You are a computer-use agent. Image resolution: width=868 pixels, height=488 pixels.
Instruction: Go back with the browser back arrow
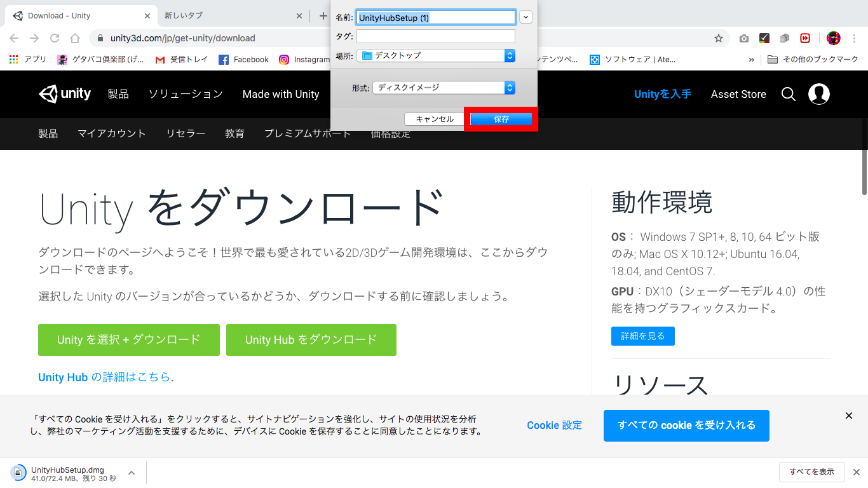[x=15, y=38]
